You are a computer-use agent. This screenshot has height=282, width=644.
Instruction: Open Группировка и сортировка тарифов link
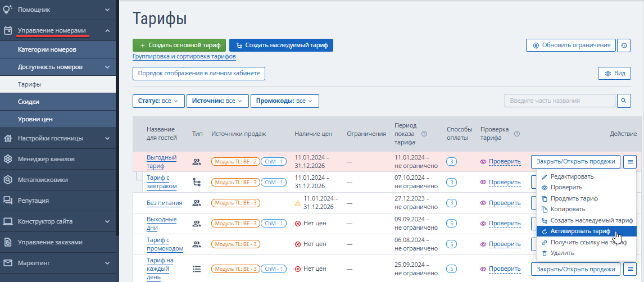click(x=184, y=57)
